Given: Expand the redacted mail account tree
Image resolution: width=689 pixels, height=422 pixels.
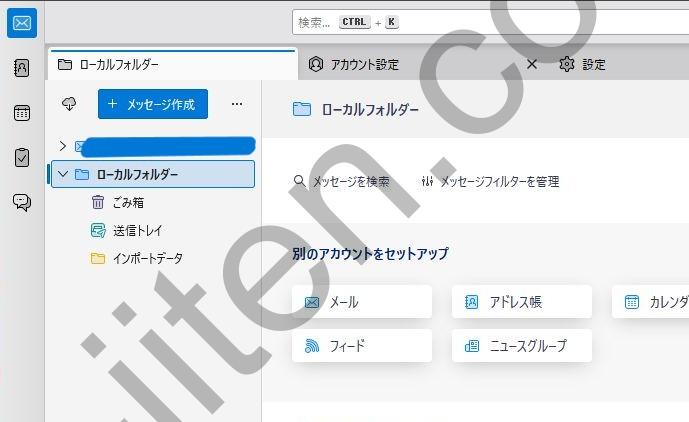Looking at the screenshot, I should (63, 146).
